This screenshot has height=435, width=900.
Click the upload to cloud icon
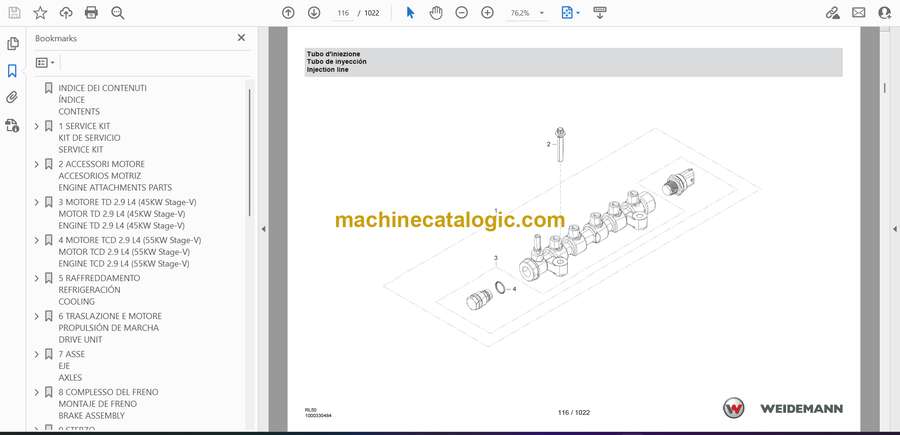[x=66, y=13]
